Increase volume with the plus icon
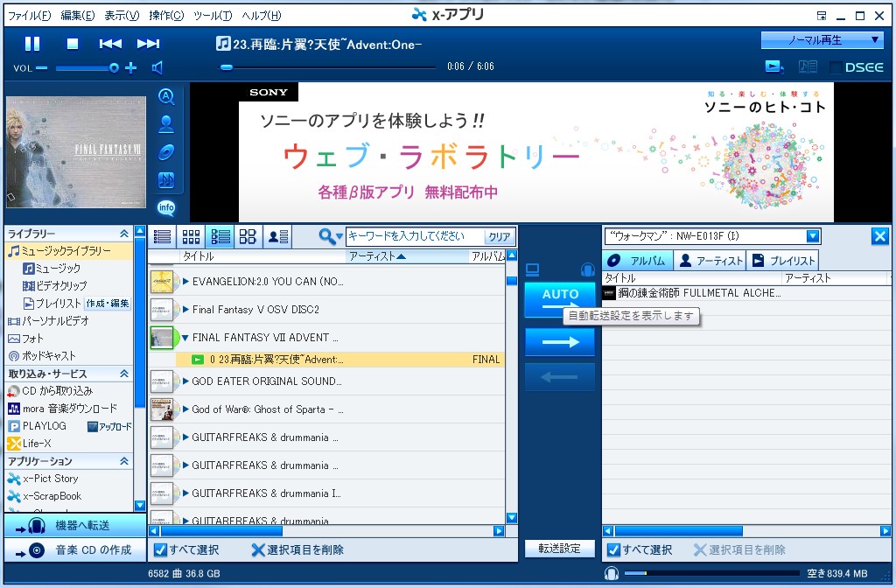 pyautogui.click(x=131, y=68)
